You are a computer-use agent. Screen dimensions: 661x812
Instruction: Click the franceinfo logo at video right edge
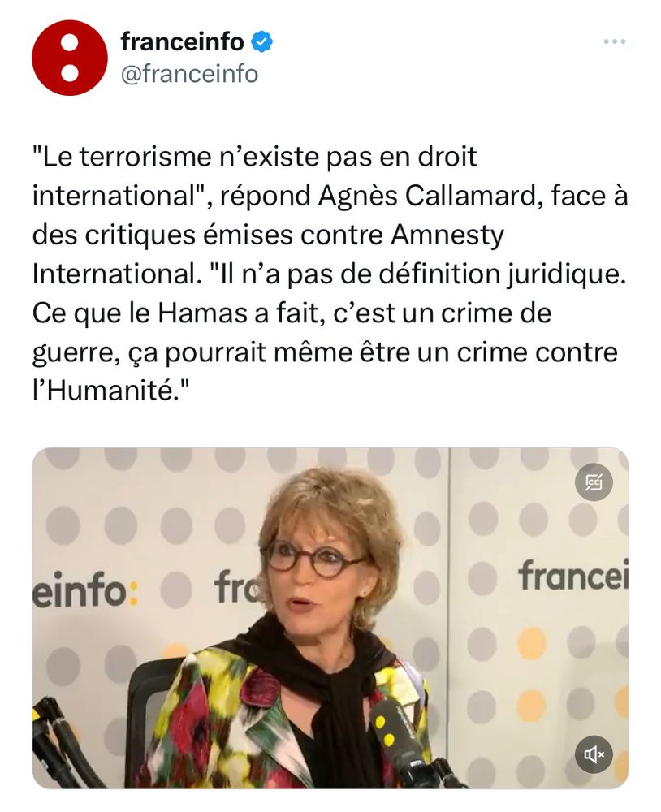(573, 576)
